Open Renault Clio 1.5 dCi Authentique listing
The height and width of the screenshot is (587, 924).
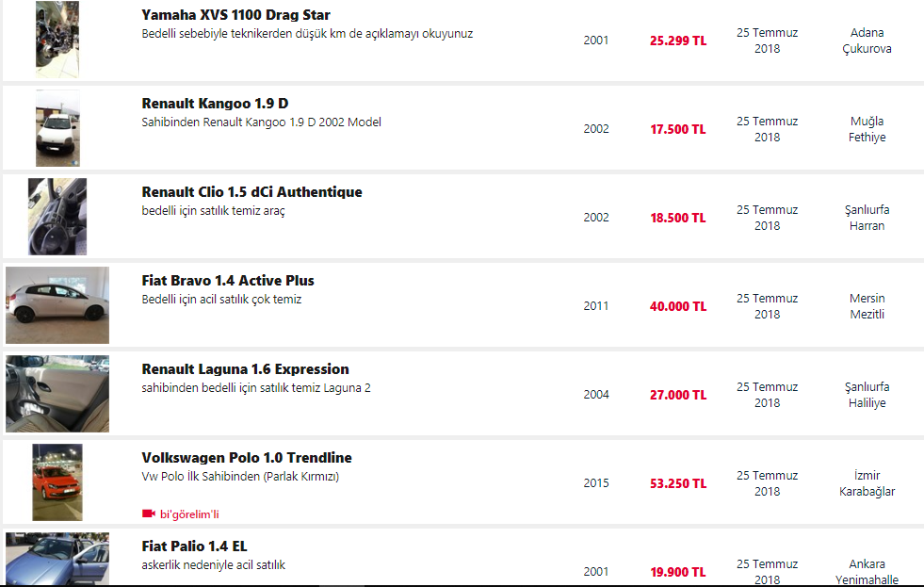pyautogui.click(x=251, y=192)
